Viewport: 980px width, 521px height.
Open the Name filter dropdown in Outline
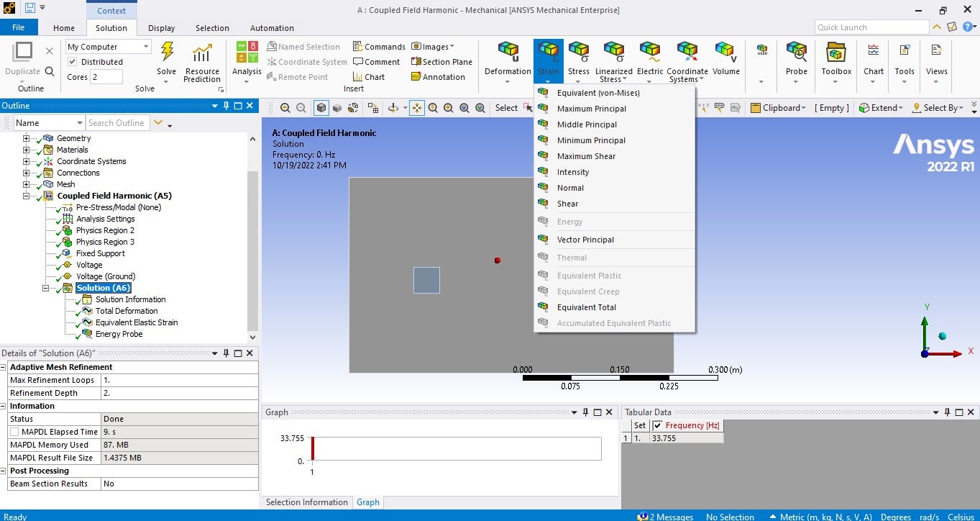click(49, 123)
